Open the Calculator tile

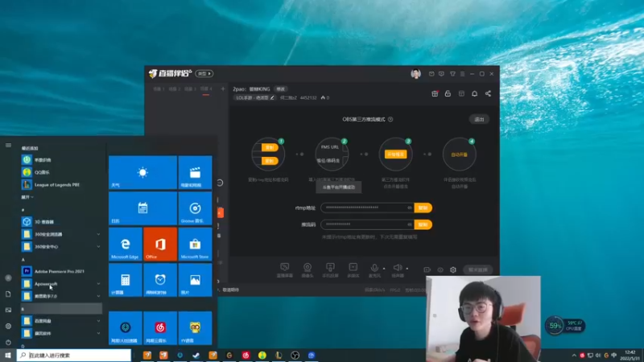coord(126,280)
